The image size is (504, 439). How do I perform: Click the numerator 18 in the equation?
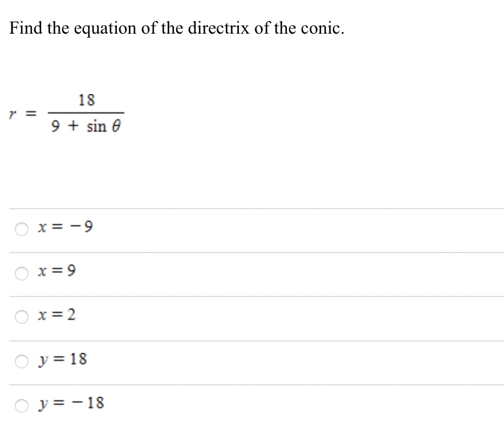click(87, 99)
